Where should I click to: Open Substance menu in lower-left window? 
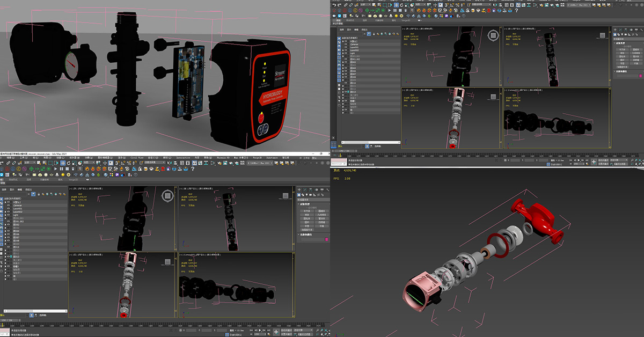point(272,158)
